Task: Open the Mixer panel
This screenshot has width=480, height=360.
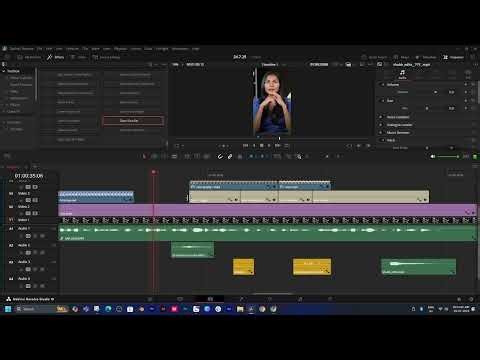Action: point(402,57)
